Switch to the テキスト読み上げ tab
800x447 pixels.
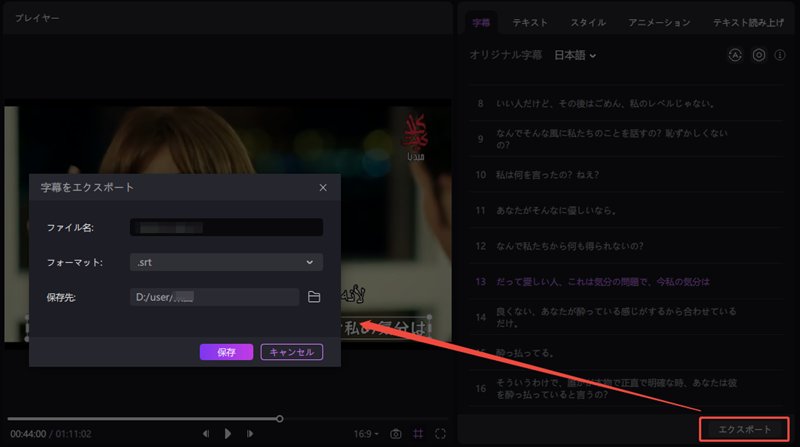748,23
